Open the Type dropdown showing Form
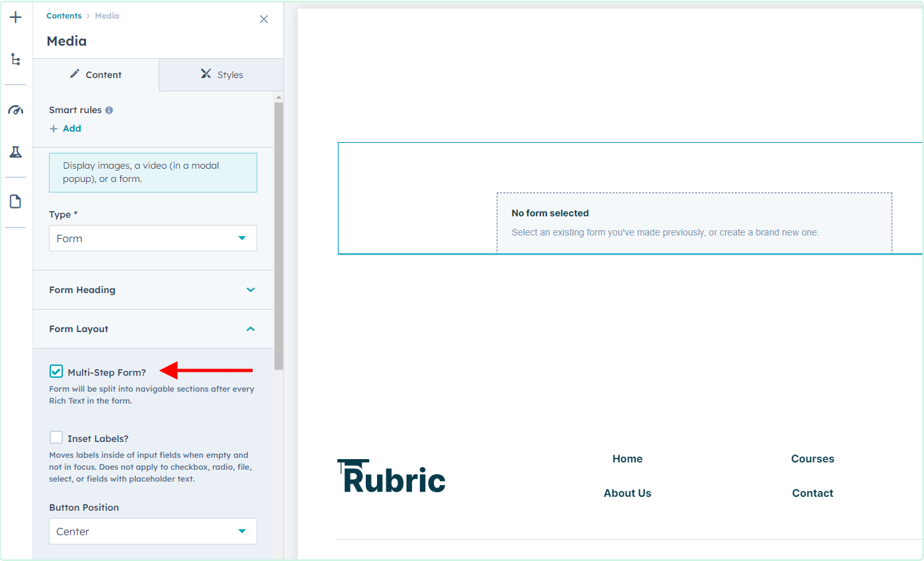Viewport: 924px width, 561px height. [x=153, y=238]
